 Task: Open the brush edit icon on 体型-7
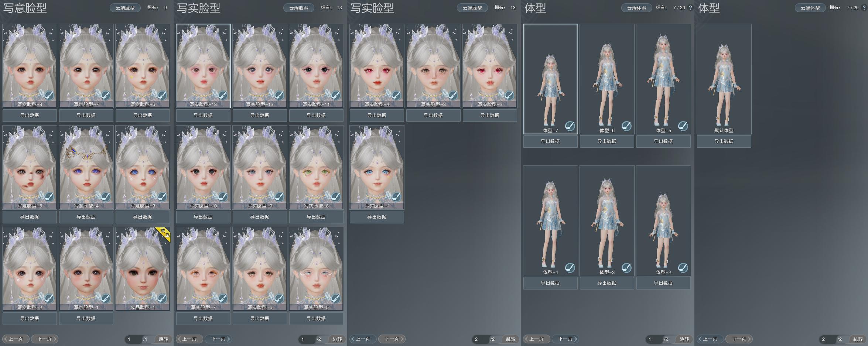(570, 126)
